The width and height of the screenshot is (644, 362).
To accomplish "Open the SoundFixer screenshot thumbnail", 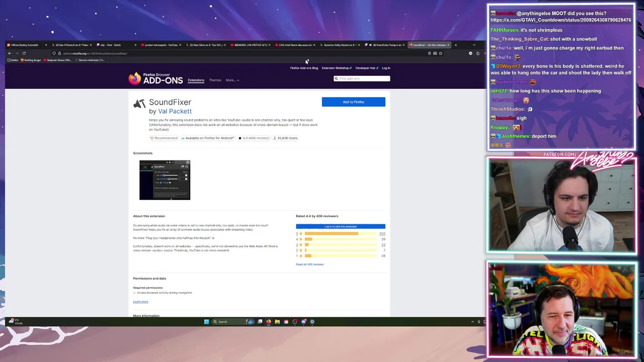I will (165, 180).
